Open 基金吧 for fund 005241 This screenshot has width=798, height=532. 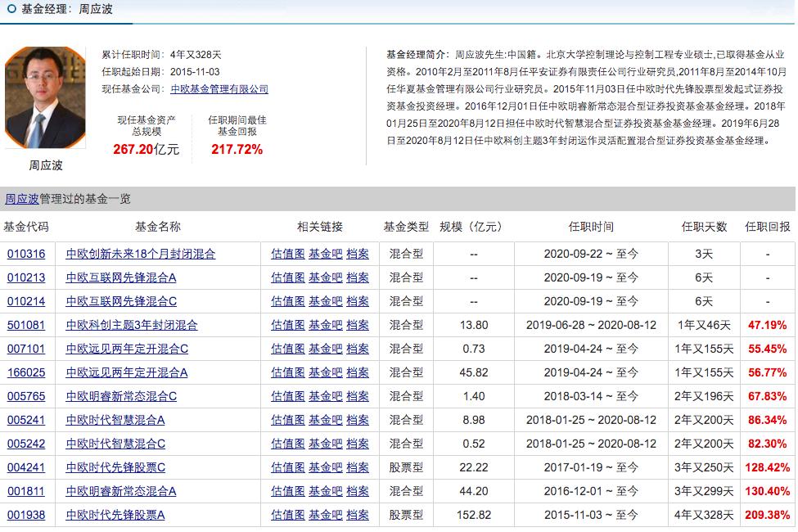(x=326, y=420)
